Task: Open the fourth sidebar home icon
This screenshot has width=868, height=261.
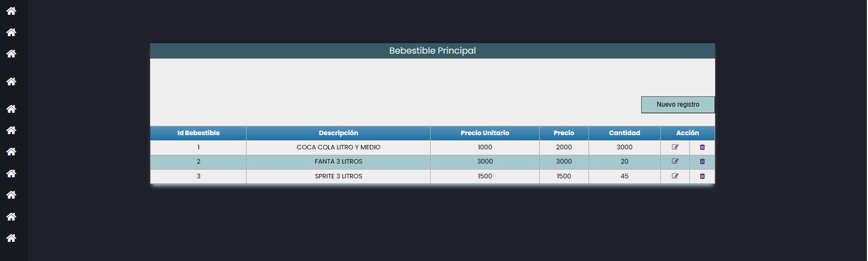Action: [x=11, y=82]
